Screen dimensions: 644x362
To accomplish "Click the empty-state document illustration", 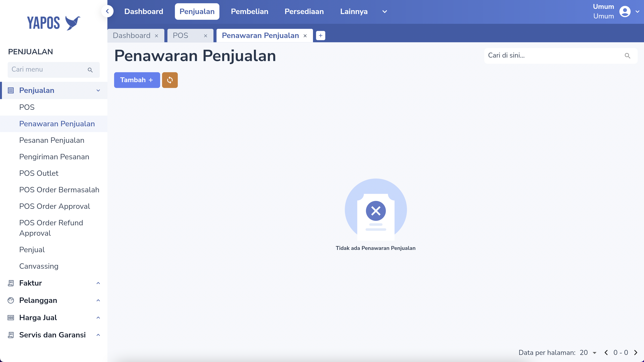I will 376,209.
